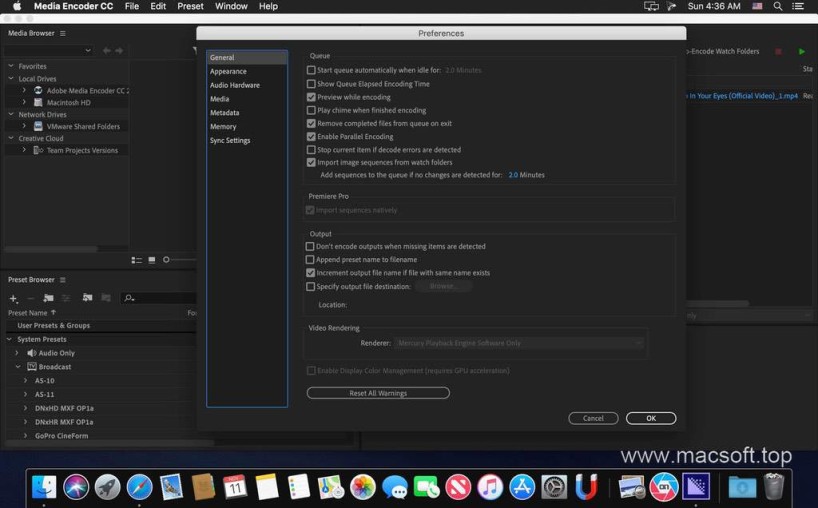This screenshot has height=508, width=818.
Task: Switch Media Browser to list view icon
Action: coord(137,260)
